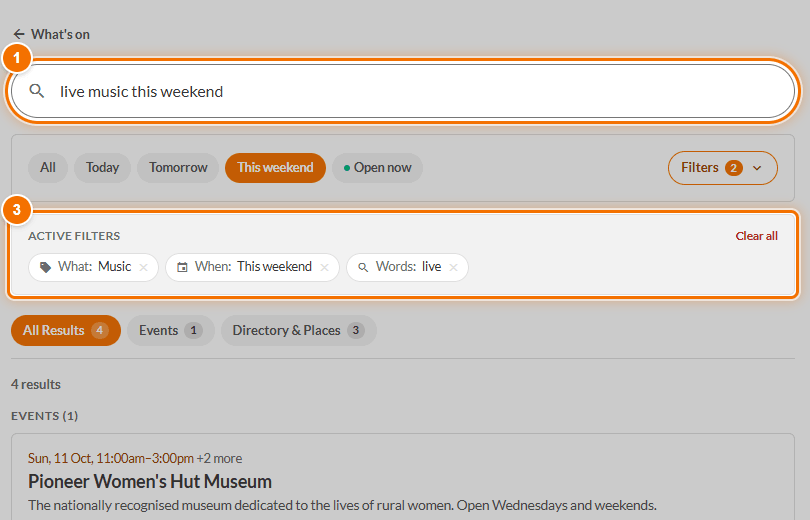Screen dimensions: 810x520
Task: Click magnifier icon in Words chip
Action: point(363,267)
